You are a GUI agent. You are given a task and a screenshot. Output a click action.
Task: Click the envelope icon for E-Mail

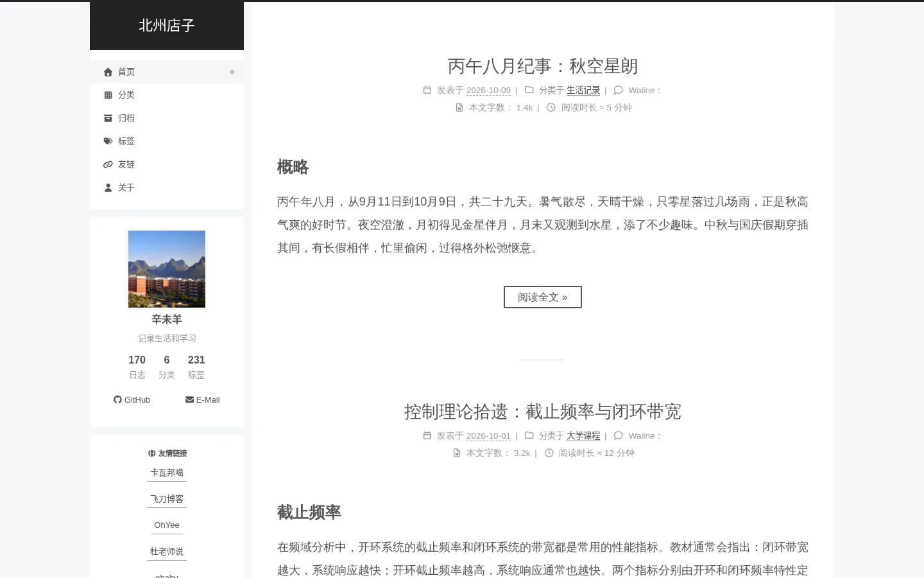tap(189, 399)
